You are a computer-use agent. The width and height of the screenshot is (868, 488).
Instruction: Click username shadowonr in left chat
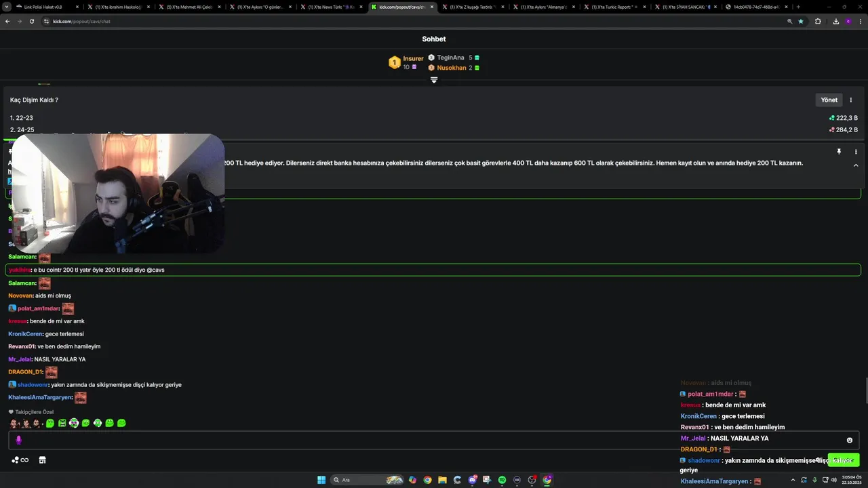33,384
